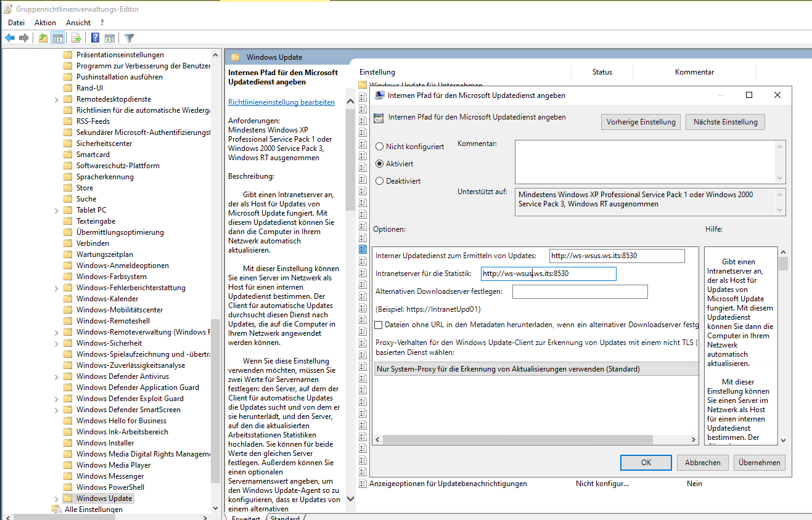The height and width of the screenshot is (520, 812).
Task: Click the folder icon beside Smartcard
Action: pos(68,155)
